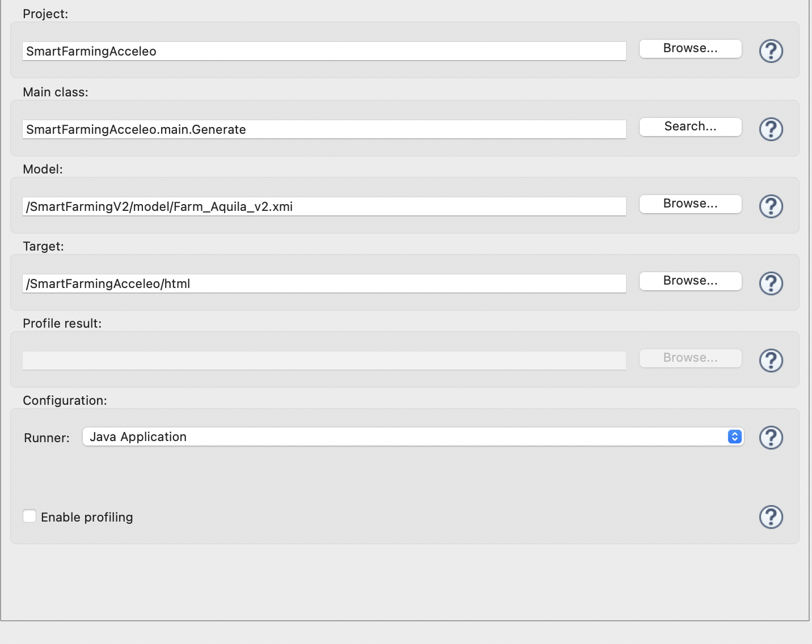812x644 pixels.
Task: Click the arrows on the Runner combo box
Action: click(734, 437)
